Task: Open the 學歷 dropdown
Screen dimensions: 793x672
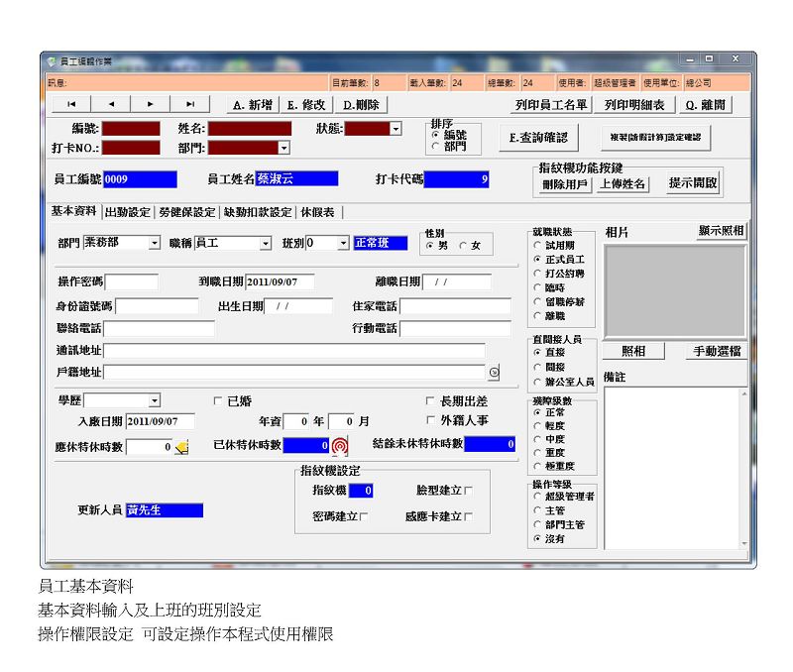Action: [155, 401]
